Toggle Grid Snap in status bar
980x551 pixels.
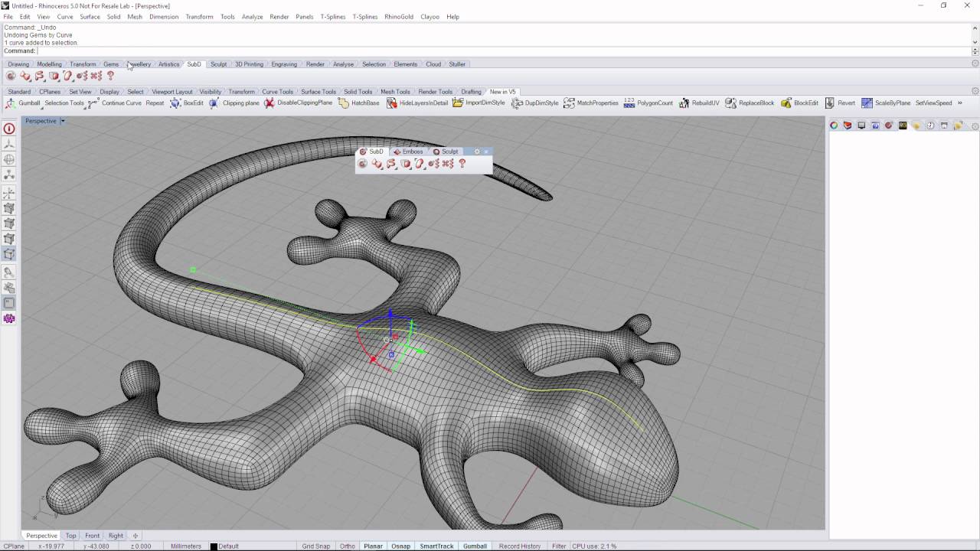316,546
